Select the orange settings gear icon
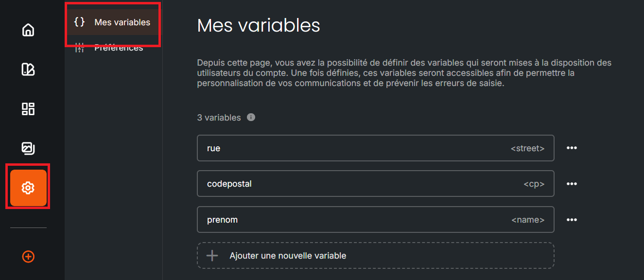Image resolution: width=644 pixels, height=280 pixels. click(x=28, y=188)
